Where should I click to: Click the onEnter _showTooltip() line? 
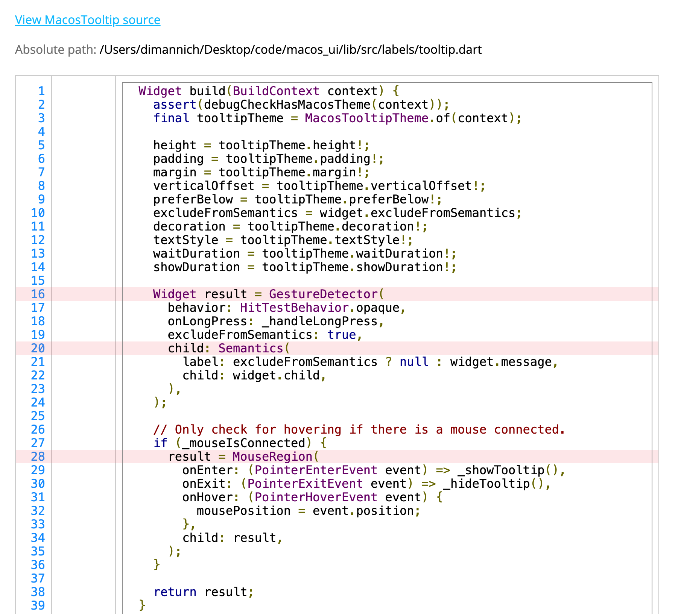[x=374, y=470]
